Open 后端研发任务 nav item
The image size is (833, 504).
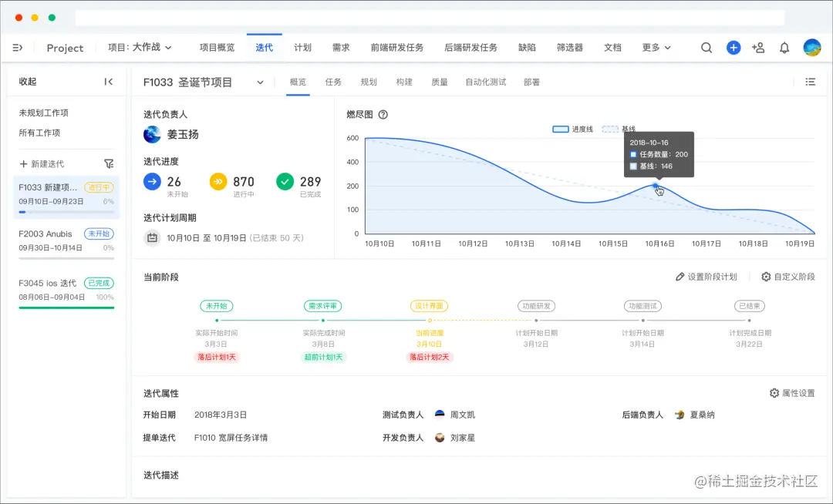point(470,48)
